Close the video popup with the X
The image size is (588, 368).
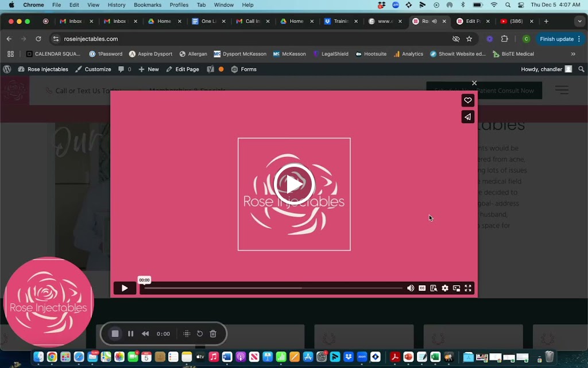(474, 83)
